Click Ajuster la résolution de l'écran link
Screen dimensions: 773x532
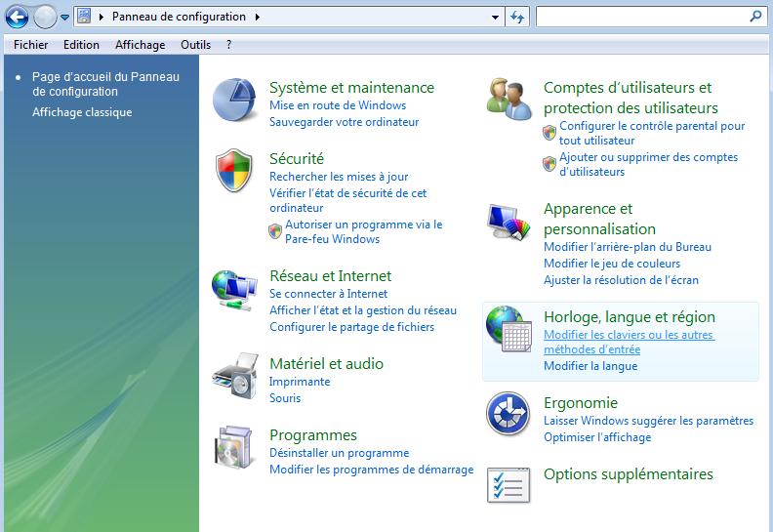click(621, 280)
